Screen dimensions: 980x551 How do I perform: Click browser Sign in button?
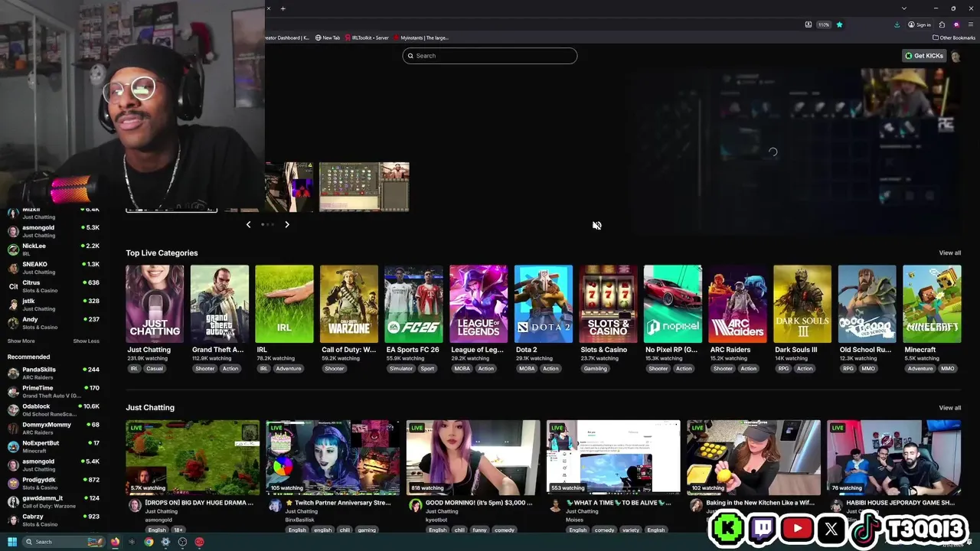coord(920,24)
